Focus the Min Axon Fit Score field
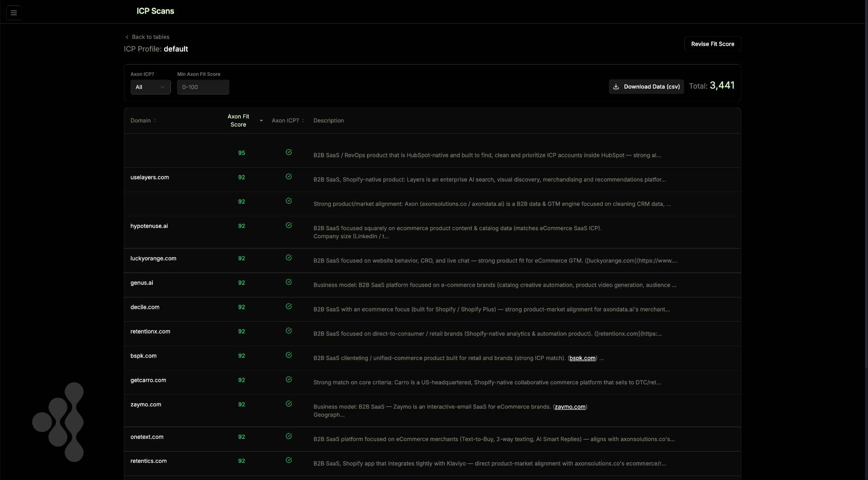This screenshot has width=868, height=480. pyautogui.click(x=203, y=87)
